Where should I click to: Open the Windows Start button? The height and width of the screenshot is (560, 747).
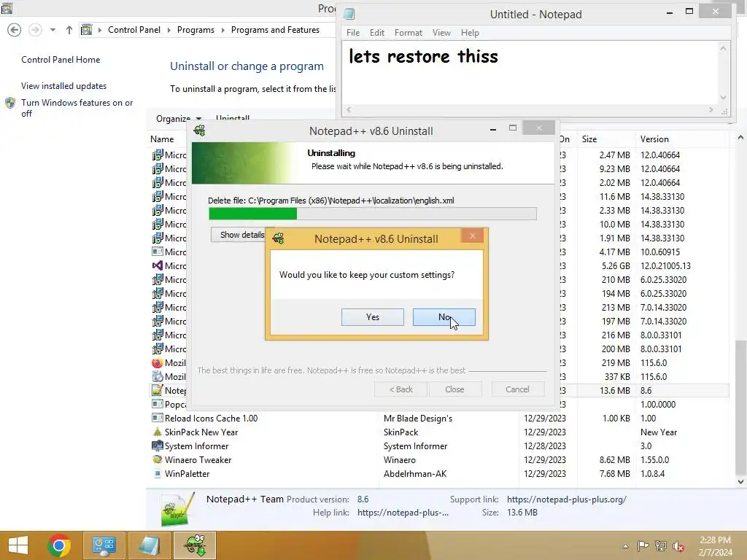18,545
